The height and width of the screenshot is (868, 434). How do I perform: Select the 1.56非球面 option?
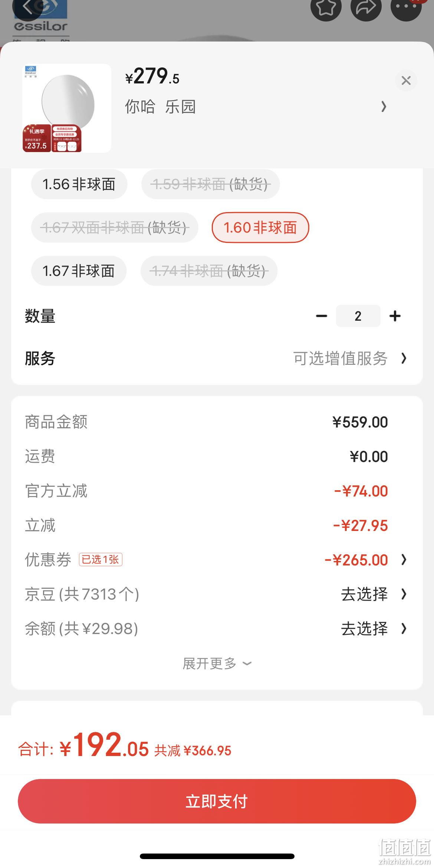79,184
